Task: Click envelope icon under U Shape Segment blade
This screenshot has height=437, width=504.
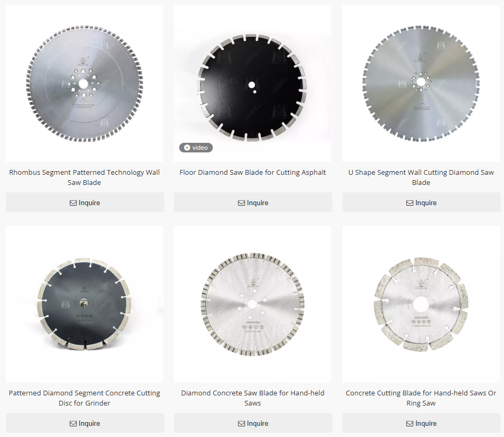Action: click(410, 203)
